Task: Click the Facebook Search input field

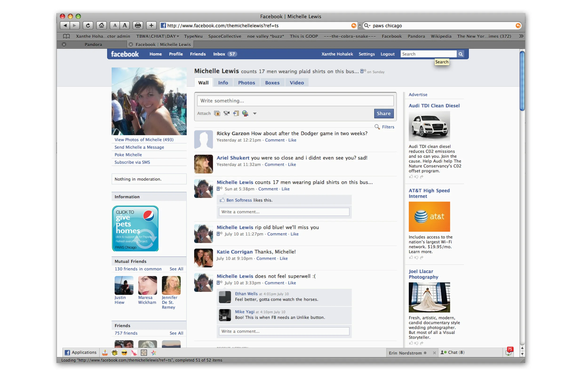Action: click(x=429, y=54)
